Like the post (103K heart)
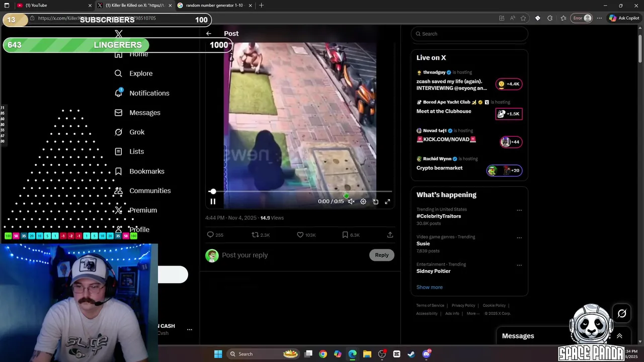644x362 pixels. pos(306,235)
